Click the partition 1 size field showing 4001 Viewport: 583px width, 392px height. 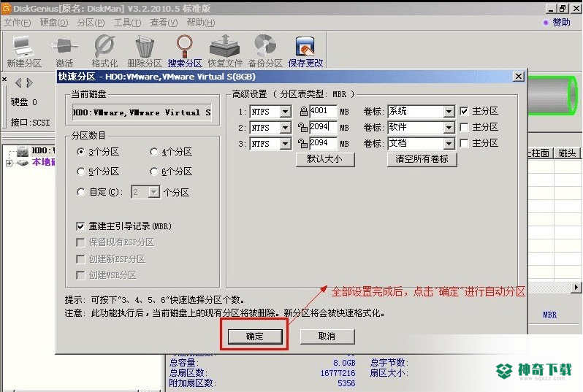coord(323,111)
